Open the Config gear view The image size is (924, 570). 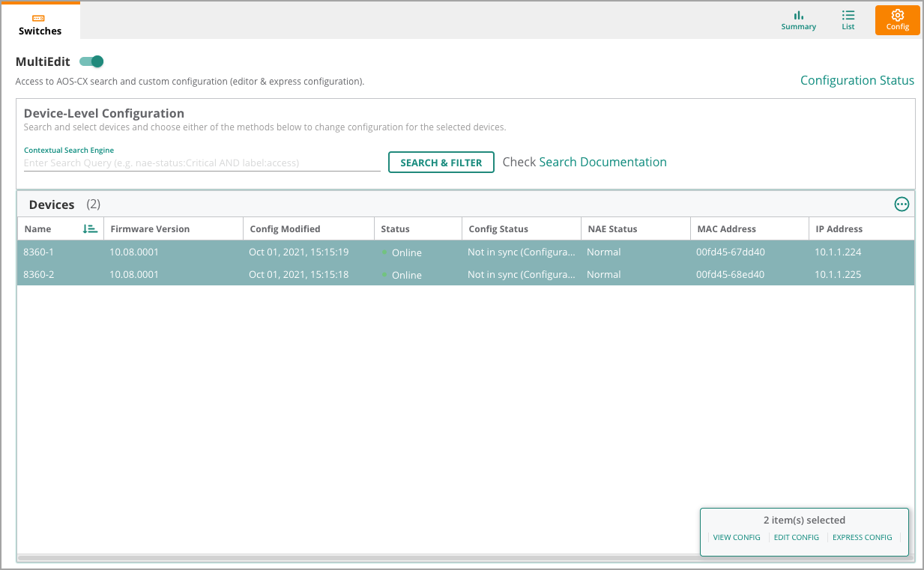click(897, 20)
